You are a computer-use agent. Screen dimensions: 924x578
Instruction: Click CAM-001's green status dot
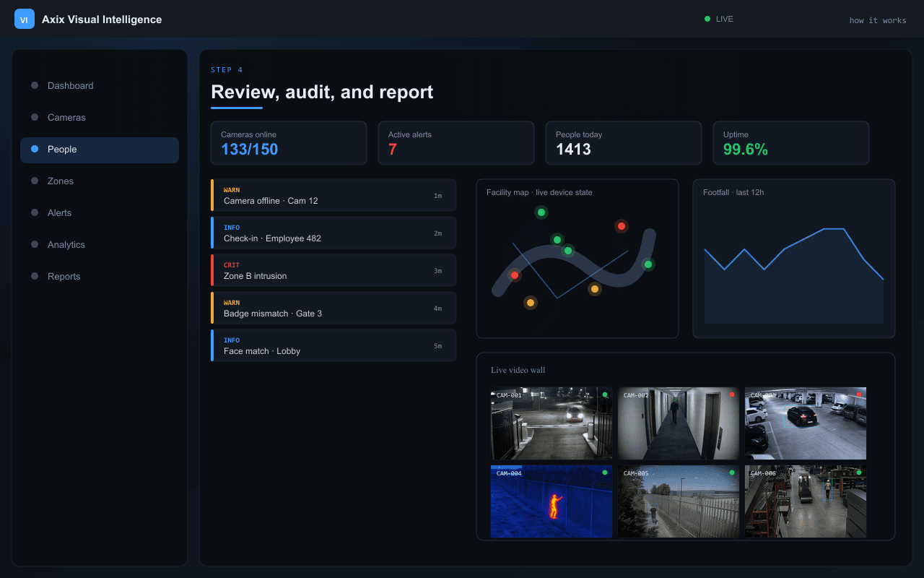pos(605,394)
